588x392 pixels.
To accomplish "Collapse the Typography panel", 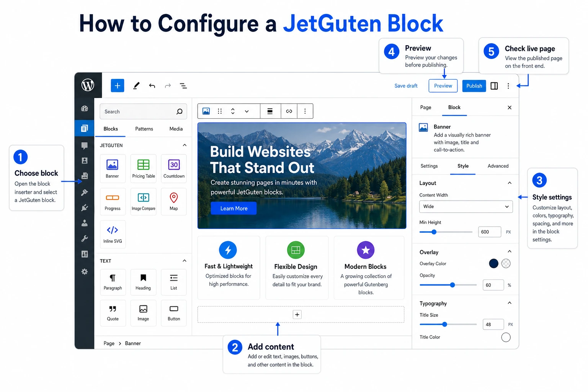I will 510,303.
